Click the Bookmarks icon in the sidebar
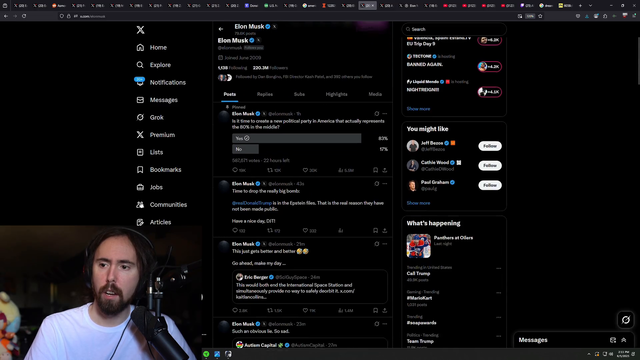 140,170
